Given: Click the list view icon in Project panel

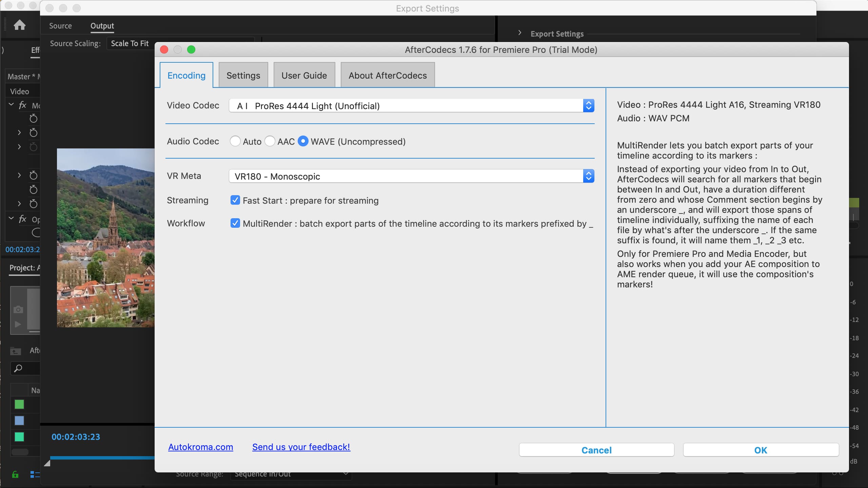Looking at the screenshot, I should point(35,474).
